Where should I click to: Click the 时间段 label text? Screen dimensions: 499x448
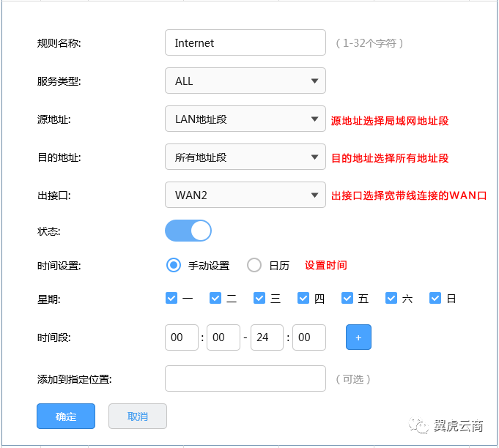pos(53,337)
